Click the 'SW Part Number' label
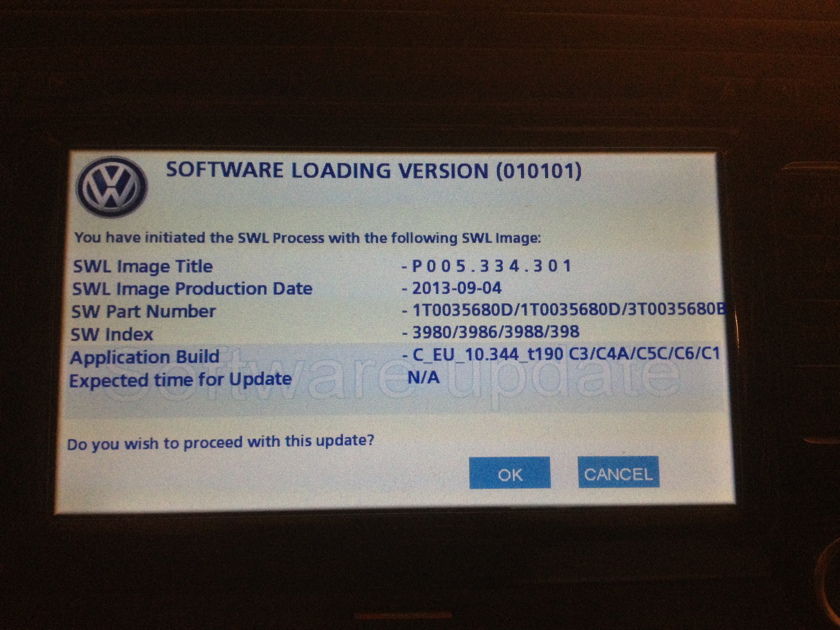 [x=143, y=311]
